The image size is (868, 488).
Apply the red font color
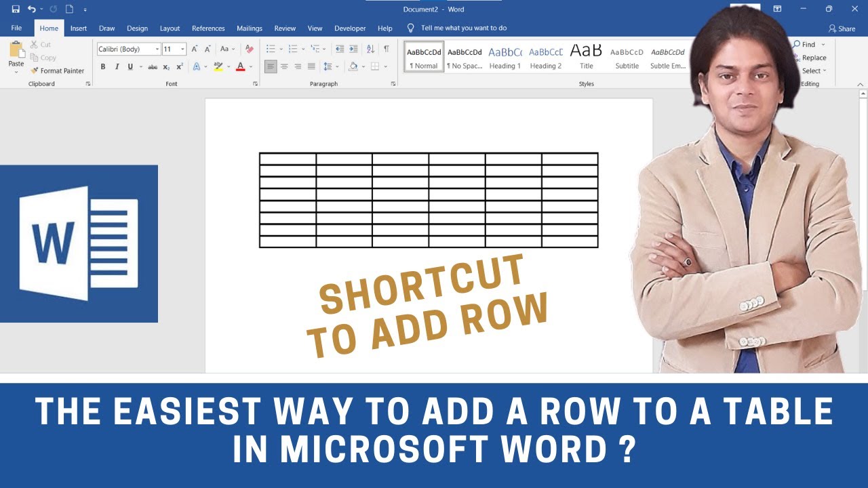240,66
